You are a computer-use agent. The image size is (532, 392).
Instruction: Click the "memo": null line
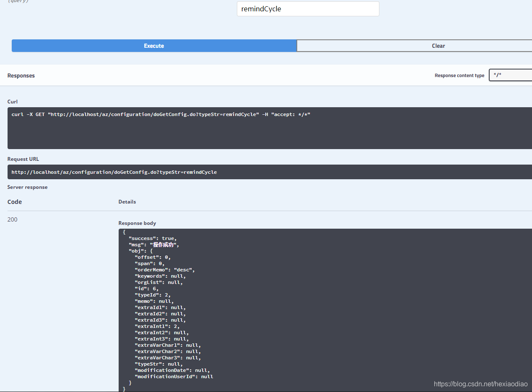tap(154, 301)
